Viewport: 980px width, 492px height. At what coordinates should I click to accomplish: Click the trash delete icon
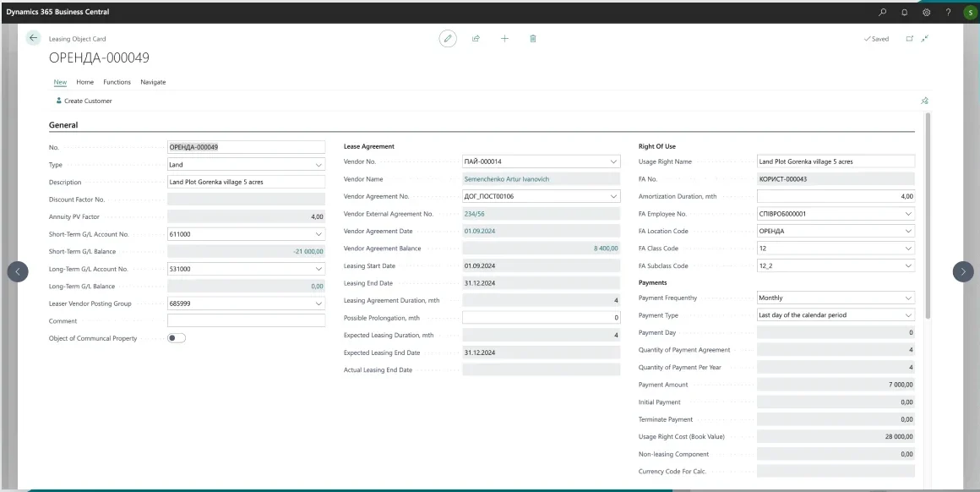532,39
